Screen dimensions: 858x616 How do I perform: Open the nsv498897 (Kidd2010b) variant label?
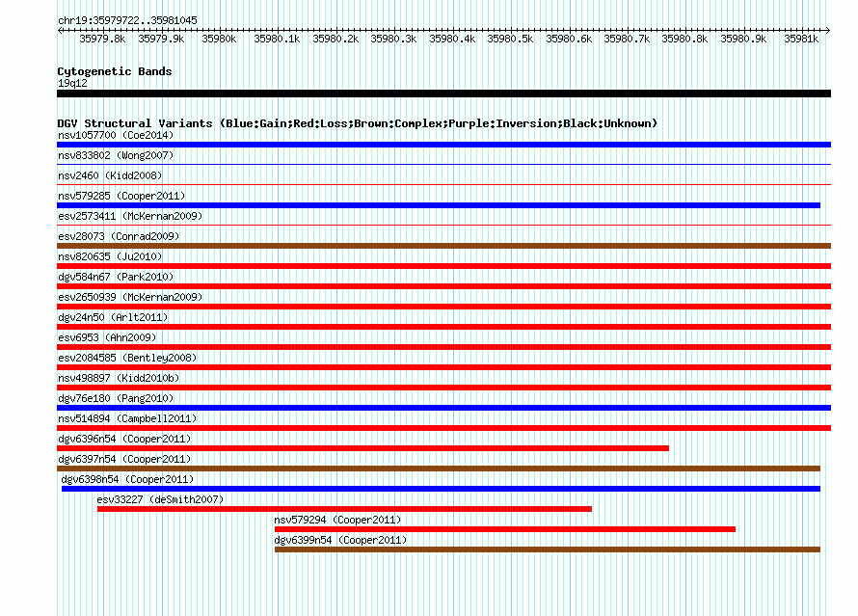pyautogui.click(x=119, y=378)
